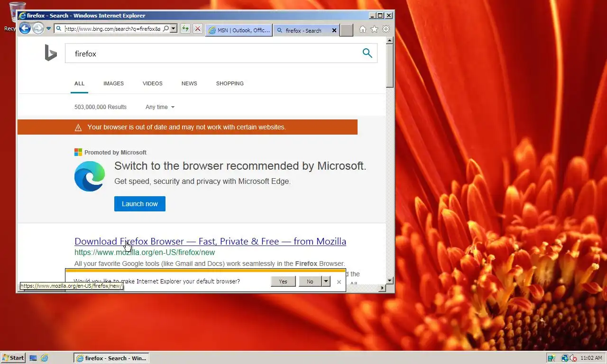This screenshot has height=364, width=607.
Task: Click the Microsoft Edge logo
Action: (90, 176)
